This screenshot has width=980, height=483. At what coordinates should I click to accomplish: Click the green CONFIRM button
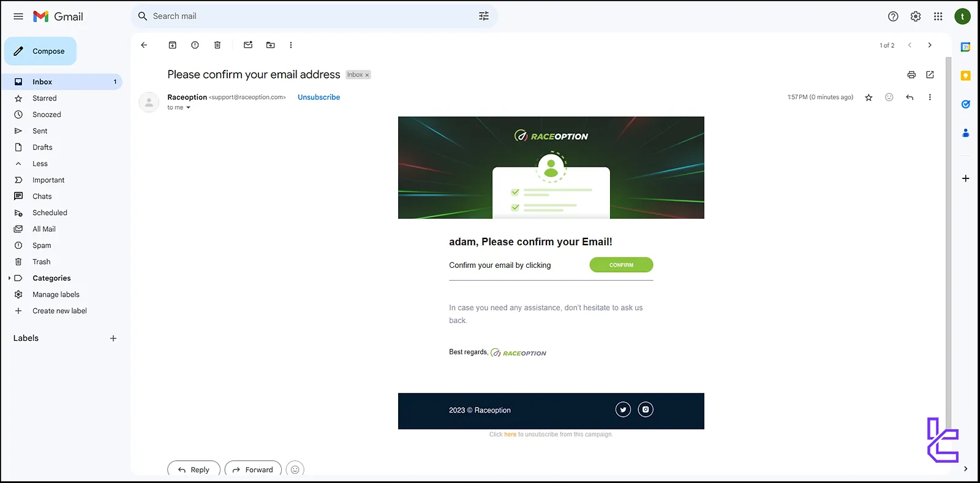click(x=621, y=265)
